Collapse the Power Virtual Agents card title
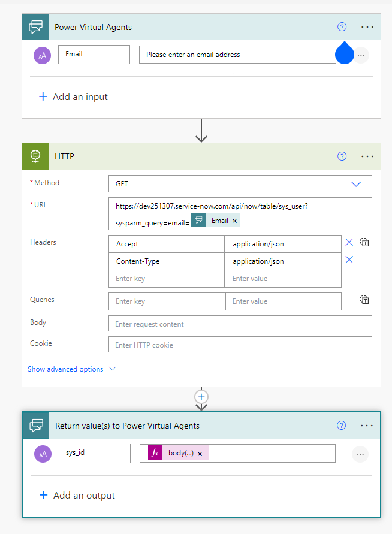Image resolution: width=392 pixels, height=534 pixels. pyautogui.click(x=93, y=27)
